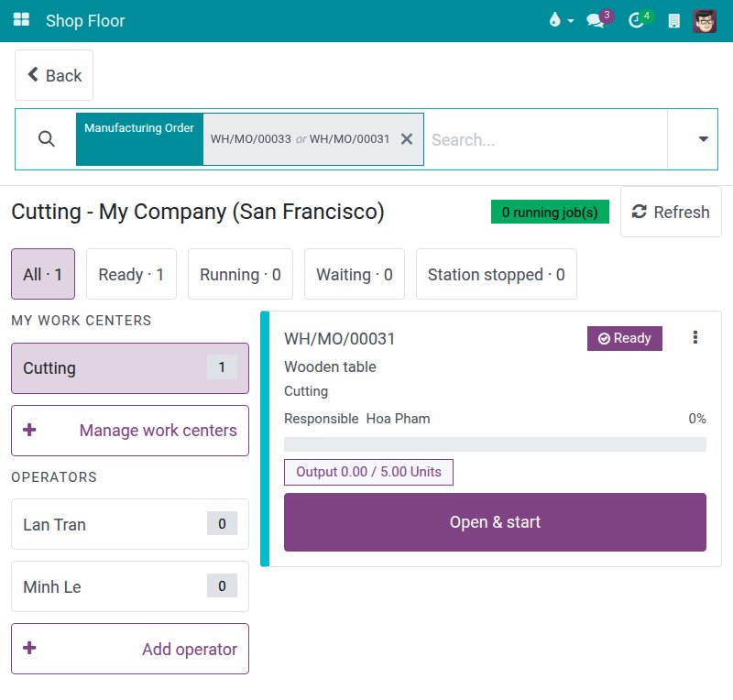Viewport: 733px width, 700px height.
Task: Click the Refresh button
Action: coord(671,212)
